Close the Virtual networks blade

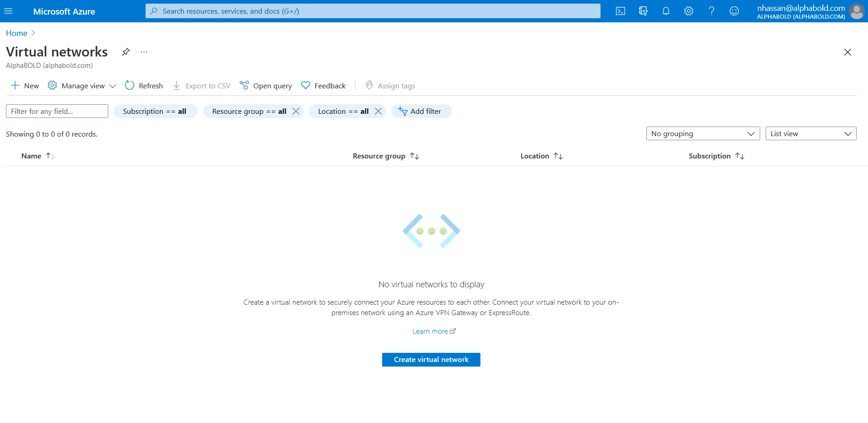tap(848, 52)
